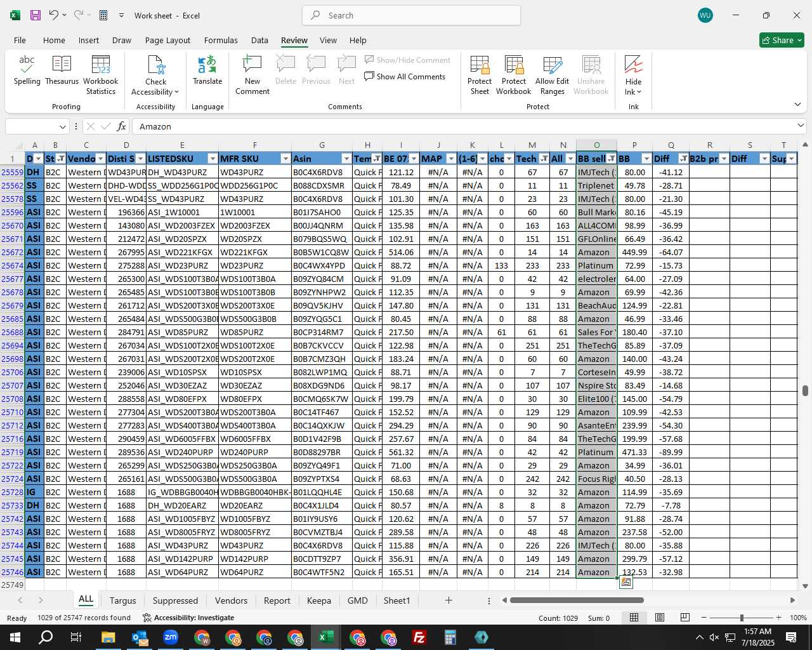Open the Name Box dropdown
The width and height of the screenshot is (812, 650).
[x=62, y=126]
